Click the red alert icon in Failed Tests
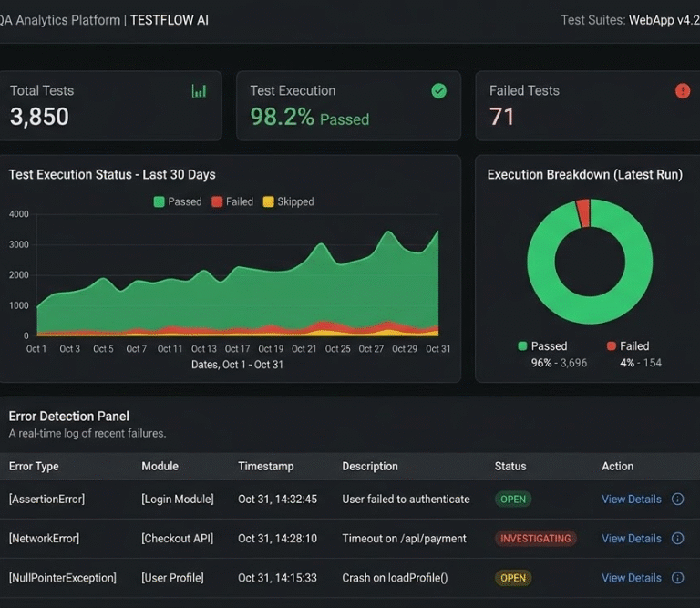Screen dimensions: 700x608 pyautogui.click(x=683, y=91)
